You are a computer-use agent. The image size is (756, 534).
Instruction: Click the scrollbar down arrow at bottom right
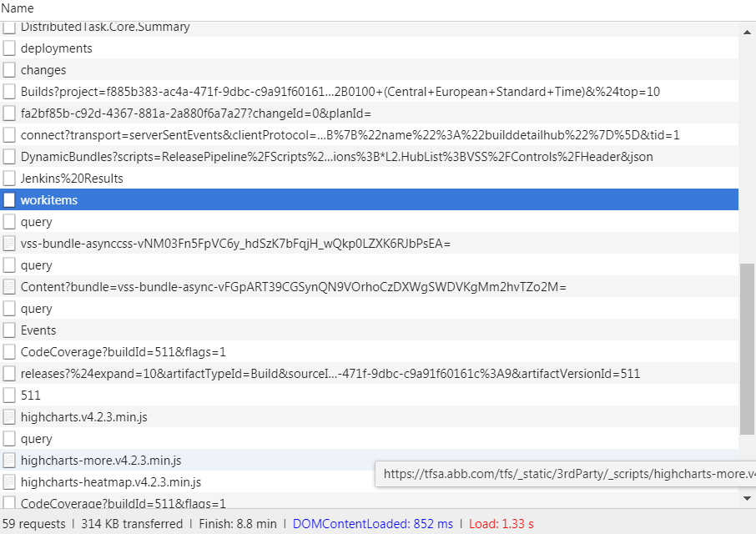748,499
